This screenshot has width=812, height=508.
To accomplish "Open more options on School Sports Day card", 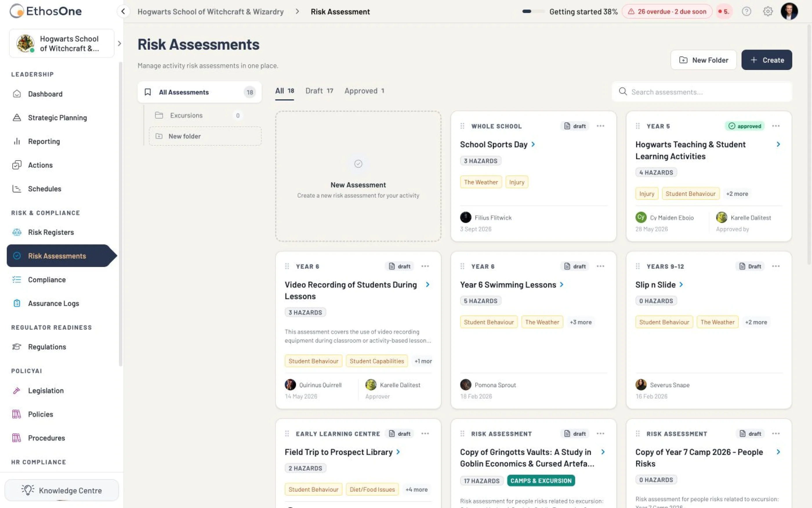I will pyautogui.click(x=600, y=126).
